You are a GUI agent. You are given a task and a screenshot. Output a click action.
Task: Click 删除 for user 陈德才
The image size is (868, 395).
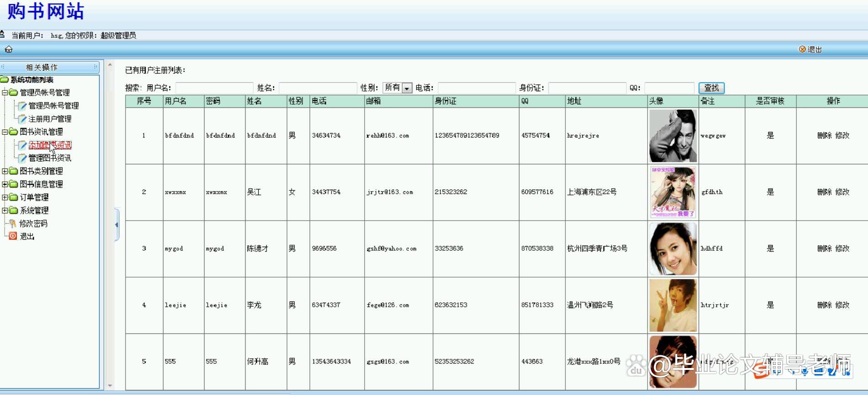click(825, 249)
